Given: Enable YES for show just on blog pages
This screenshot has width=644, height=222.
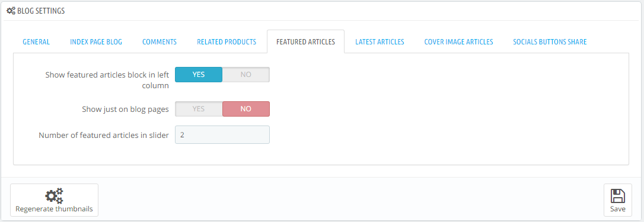Looking at the screenshot, I should [199, 109].
